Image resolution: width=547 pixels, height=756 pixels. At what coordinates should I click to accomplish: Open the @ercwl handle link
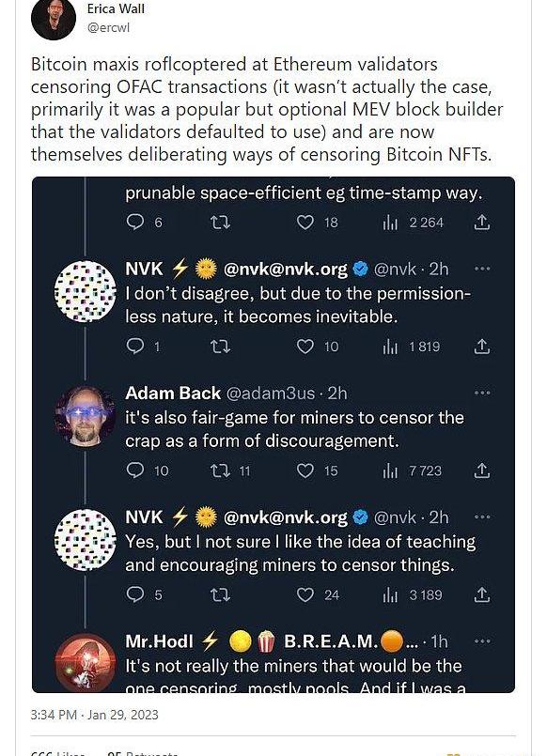[108, 27]
